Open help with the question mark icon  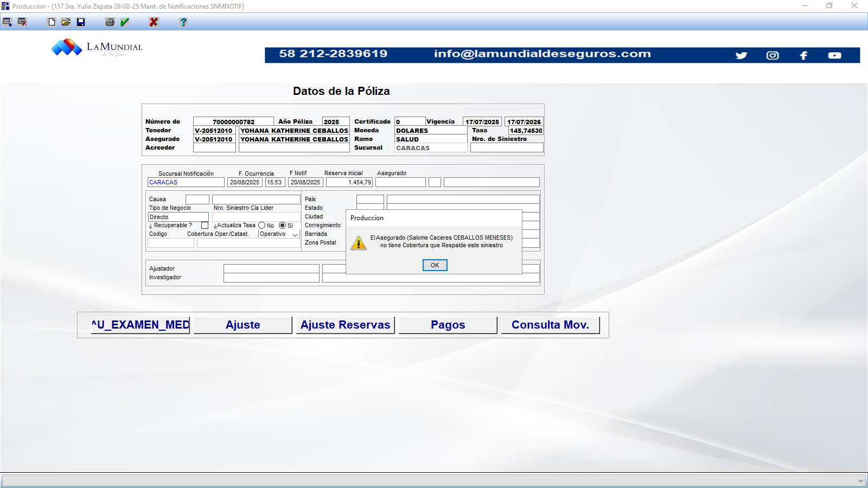tap(183, 22)
